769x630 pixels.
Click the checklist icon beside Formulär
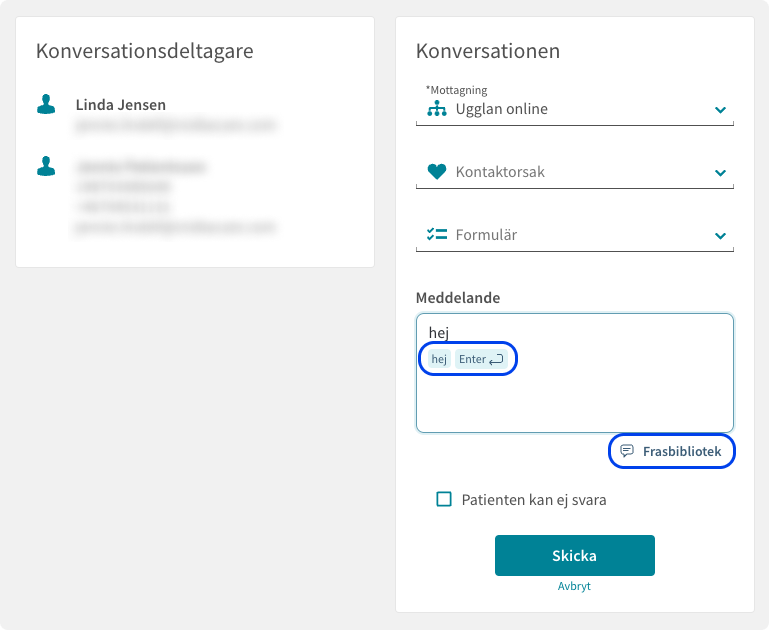coord(436,234)
